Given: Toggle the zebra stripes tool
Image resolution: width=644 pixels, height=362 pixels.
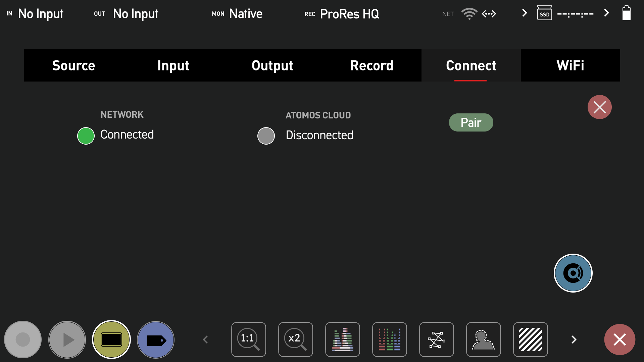Looking at the screenshot, I should click(x=530, y=339).
